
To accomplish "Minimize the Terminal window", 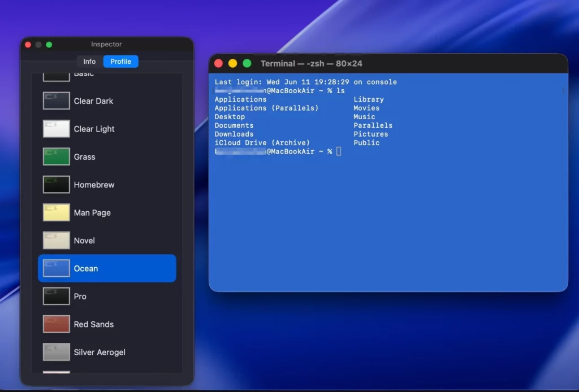I will (x=232, y=63).
